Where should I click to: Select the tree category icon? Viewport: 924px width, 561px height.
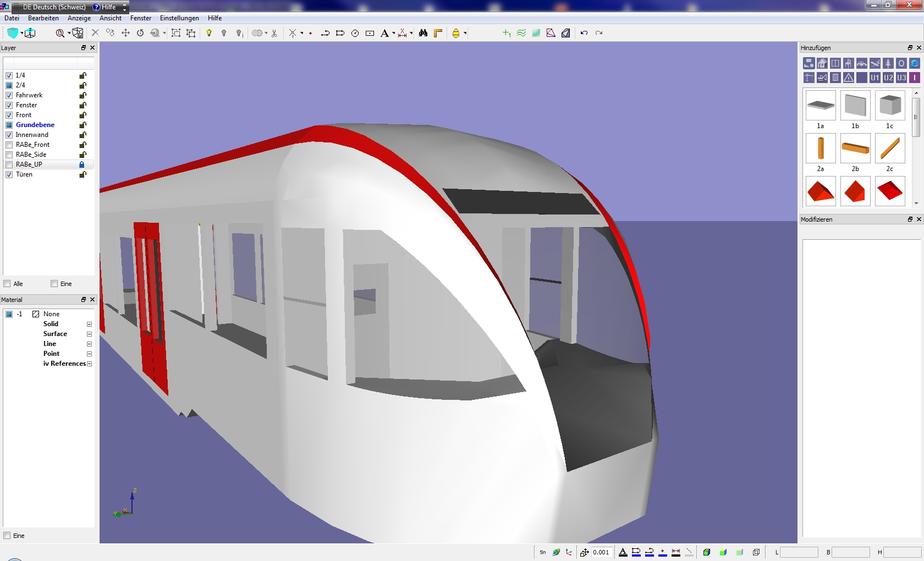point(888,64)
